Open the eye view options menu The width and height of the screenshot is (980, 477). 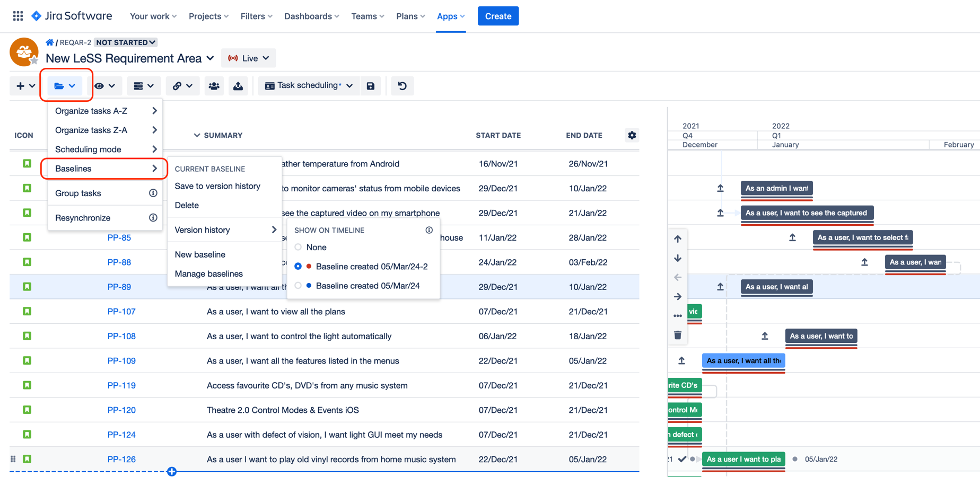coord(104,86)
